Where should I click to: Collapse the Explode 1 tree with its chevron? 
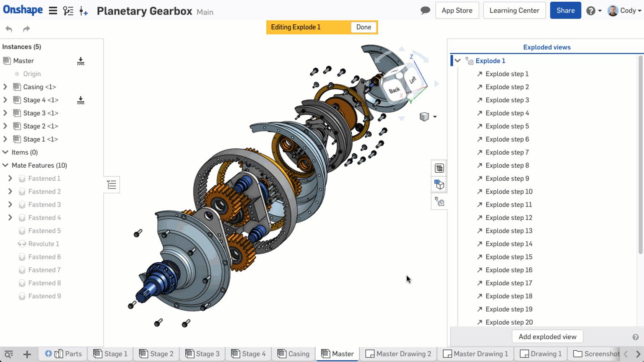(x=457, y=60)
